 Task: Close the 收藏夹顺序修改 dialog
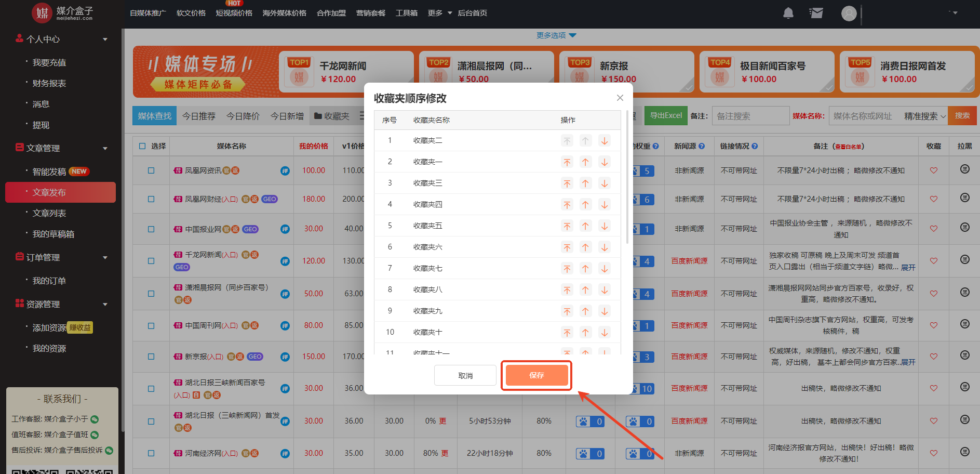(620, 98)
